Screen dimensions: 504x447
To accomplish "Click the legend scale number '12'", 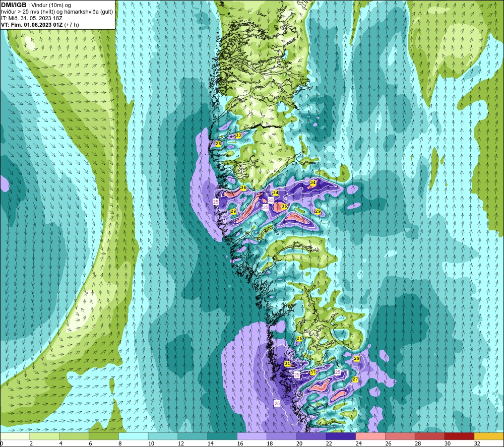I will tap(181, 443).
